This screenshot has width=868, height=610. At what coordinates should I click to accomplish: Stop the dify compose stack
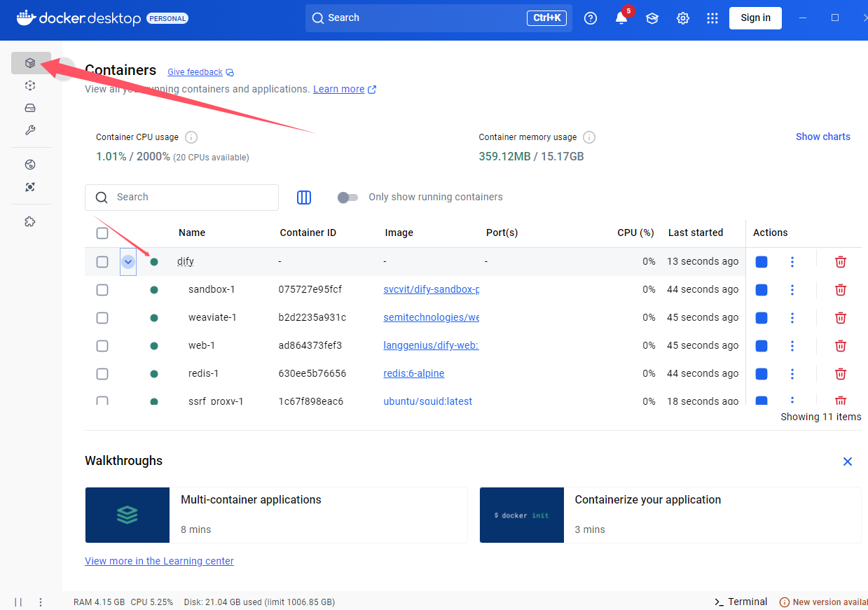tap(762, 262)
